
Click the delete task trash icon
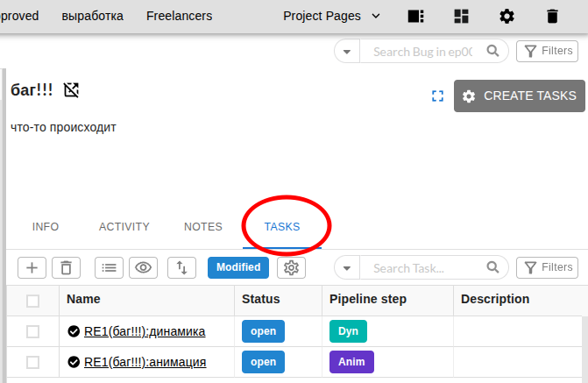[66, 268]
